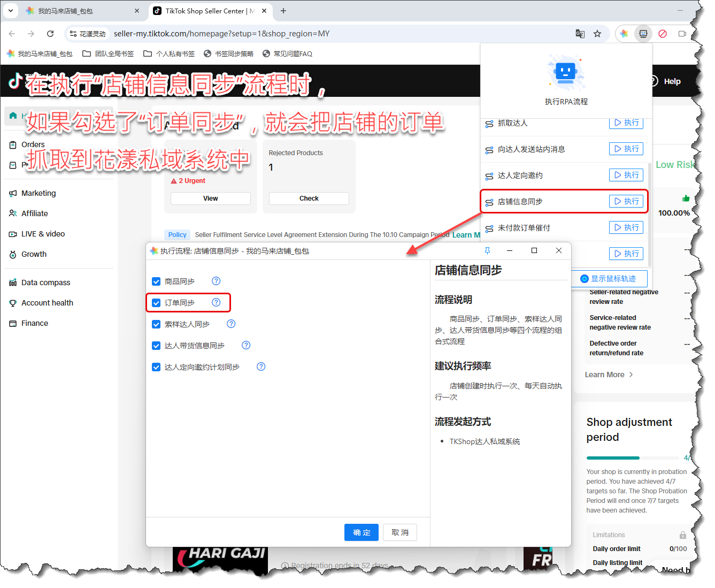Open 我的马来店铺_包包 bookmark
The width and height of the screenshot is (715, 588).
point(40,54)
